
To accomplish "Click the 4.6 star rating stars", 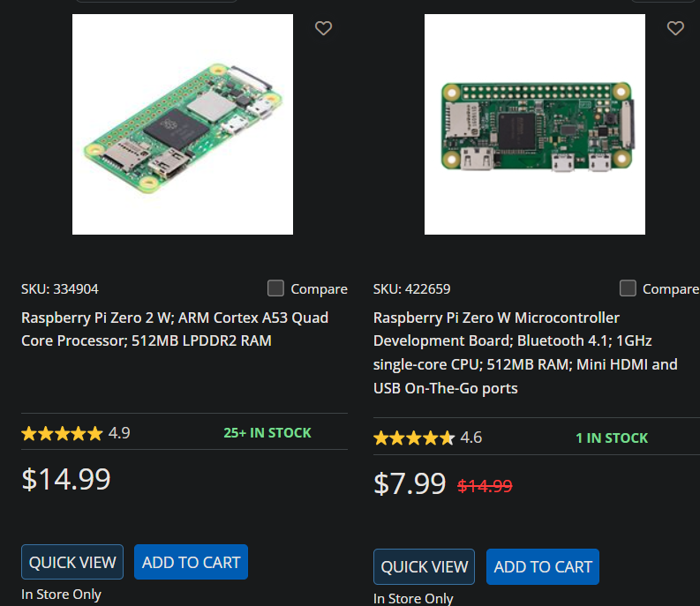I will (414, 438).
